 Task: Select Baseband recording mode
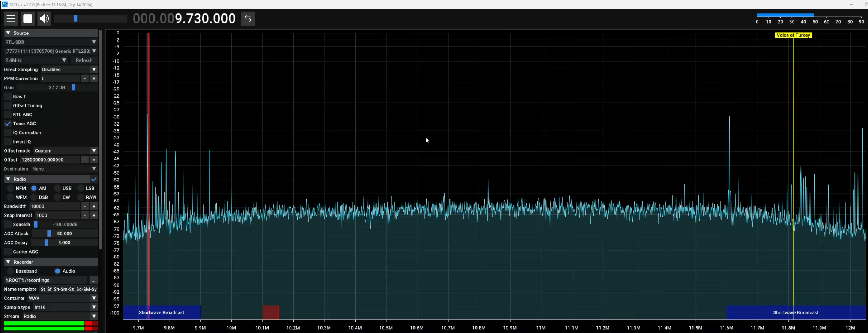coord(11,271)
